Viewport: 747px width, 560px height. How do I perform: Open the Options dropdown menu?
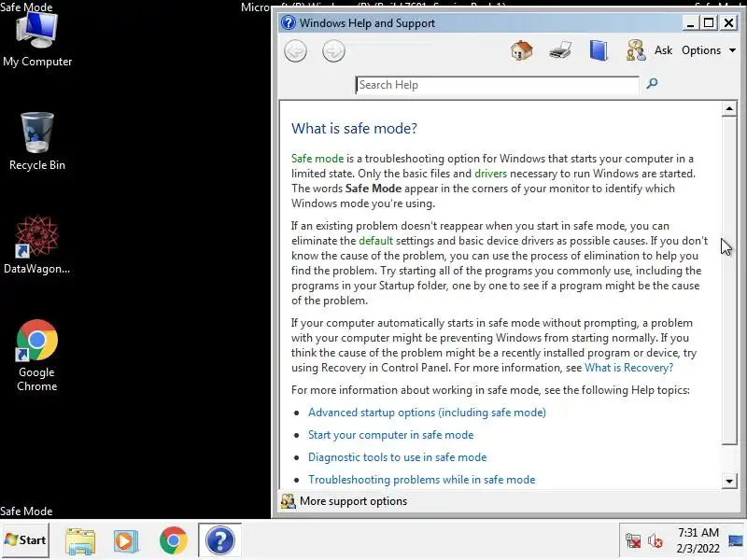click(x=709, y=50)
